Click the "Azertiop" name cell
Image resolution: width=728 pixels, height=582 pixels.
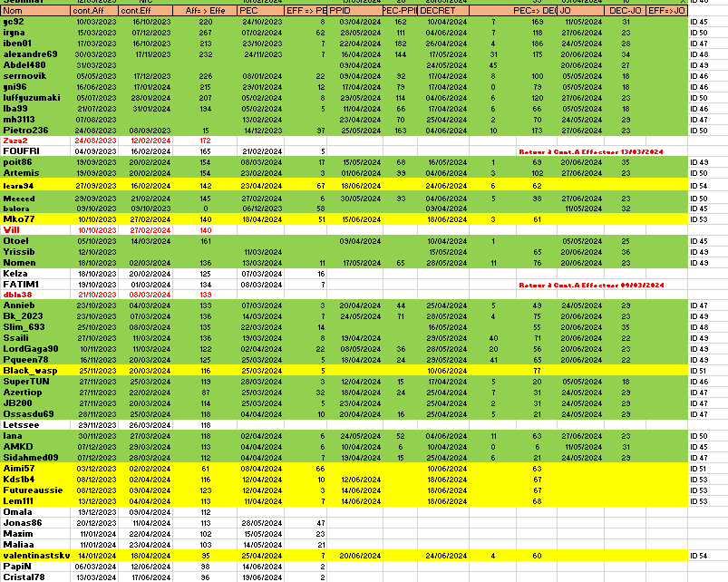[x=35, y=393]
